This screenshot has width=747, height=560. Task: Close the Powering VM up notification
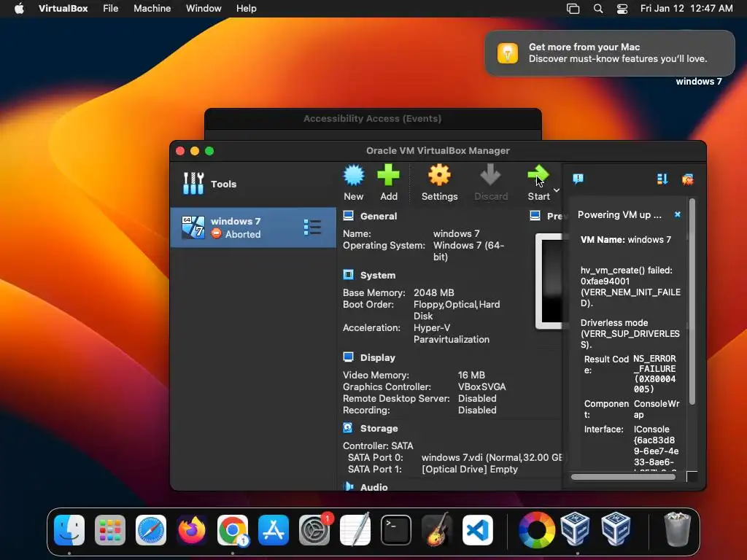tap(678, 215)
